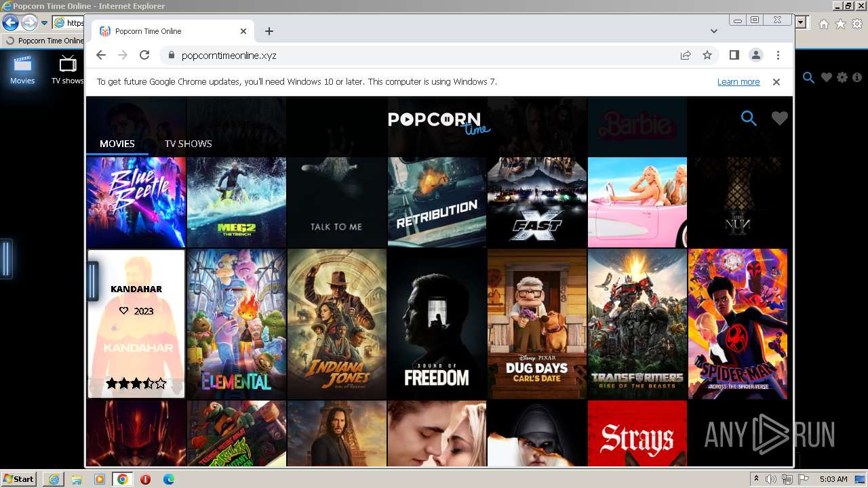868x488 pixels.
Task: Click Internet Explorer forward button
Action: [x=29, y=22]
